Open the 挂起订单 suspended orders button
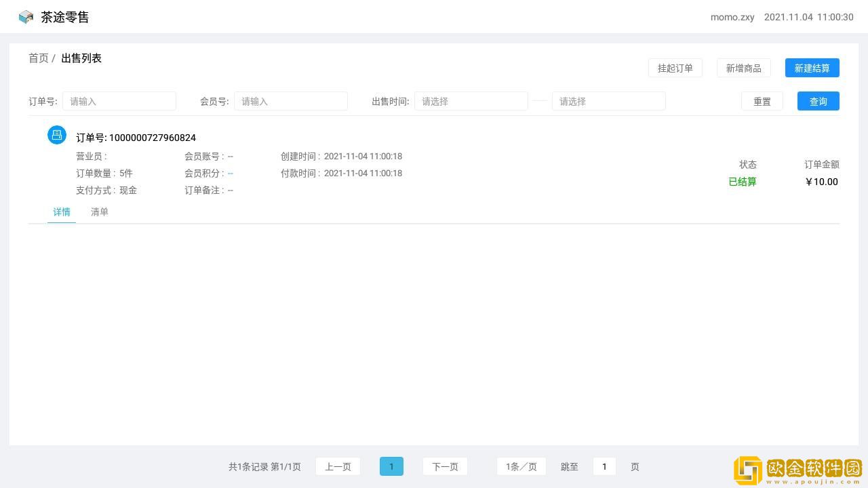The width and height of the screenshot is (868, 488). pyautogui.click(x=675, y=68)
